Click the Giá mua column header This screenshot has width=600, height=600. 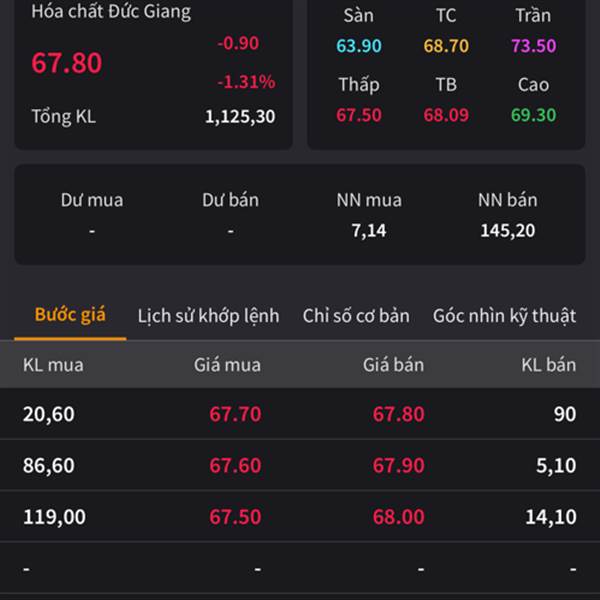pos(227,365)
